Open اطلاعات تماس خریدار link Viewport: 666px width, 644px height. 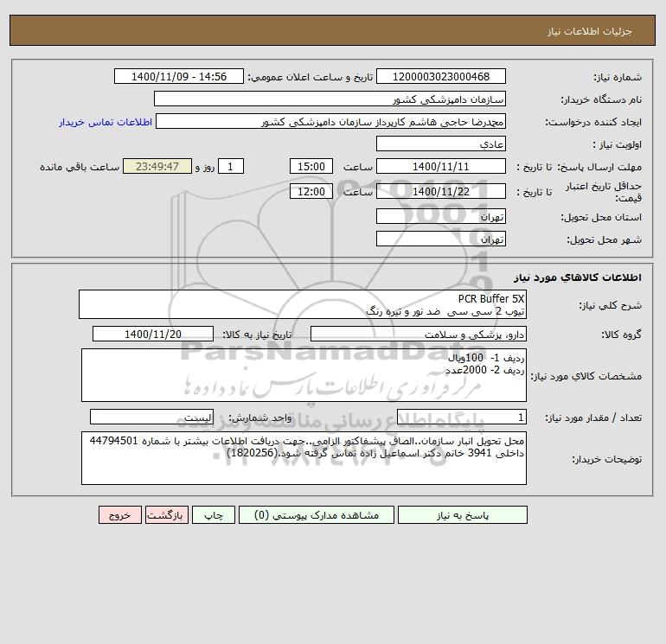pos(106,122)
